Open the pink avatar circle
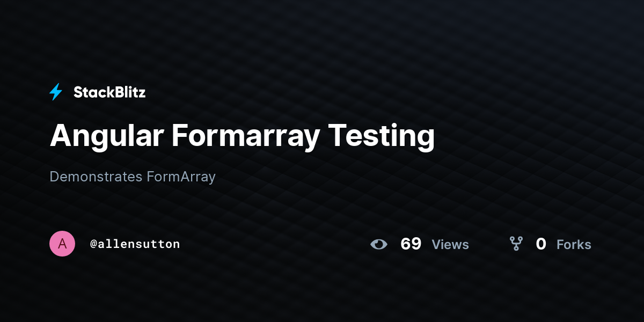644x322 pixels. click(62, 244)
